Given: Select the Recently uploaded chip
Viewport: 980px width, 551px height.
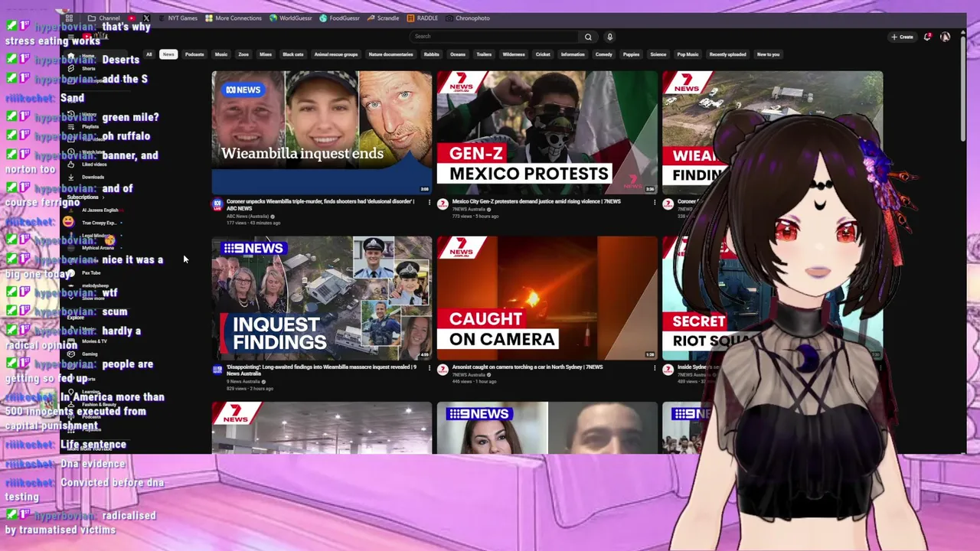Looking at the screenshot, I should pyautogui.click(x=727, y=54).
